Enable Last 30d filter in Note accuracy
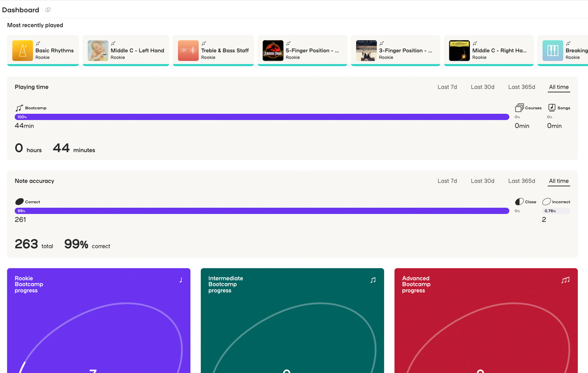The image size is (588, 373). (482, 181)
